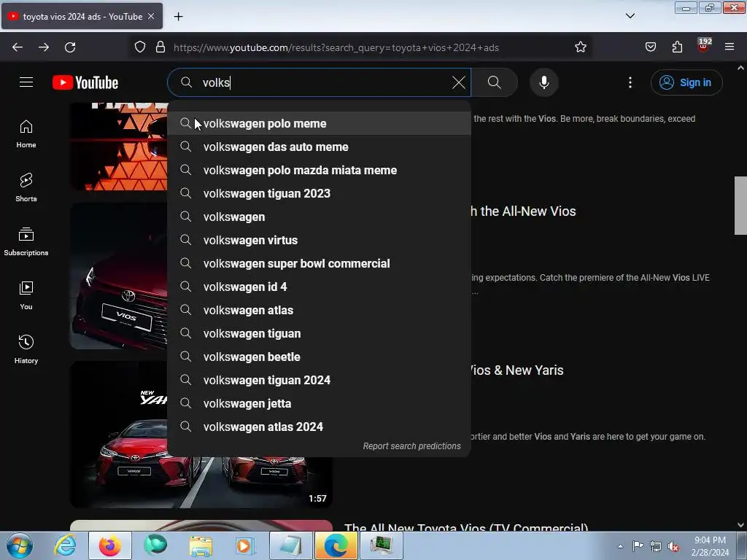This screenshot has height=560, width=747.
Task: Select the plain volkswagen suggestion
Action: point(320,217)
